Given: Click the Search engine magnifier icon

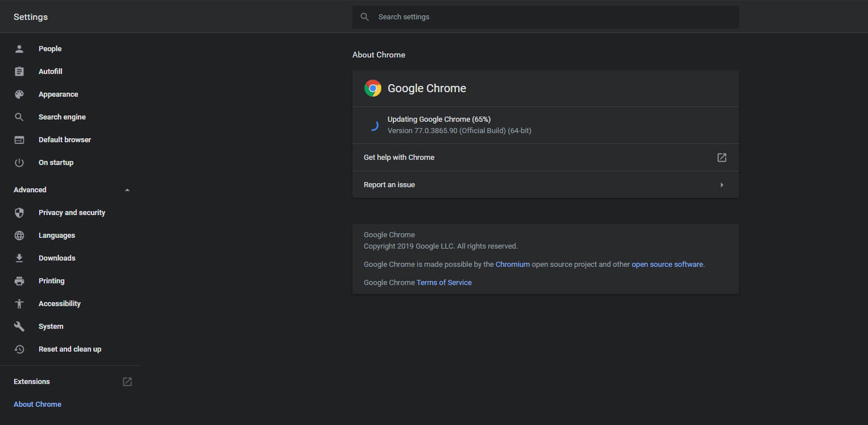Looking at the screenshot, I should click(x=19, y=117).
